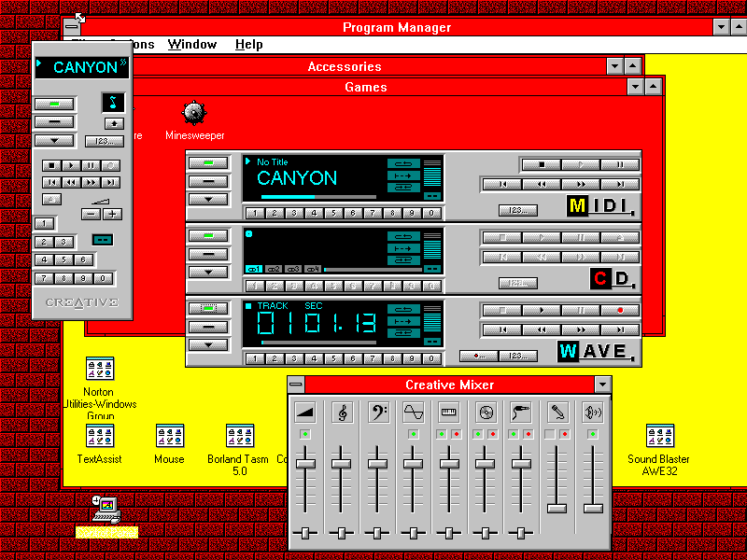Screen dimensions: 747x560
Task: Open the Help menu in Program Manager
Action: coord(248,44)
